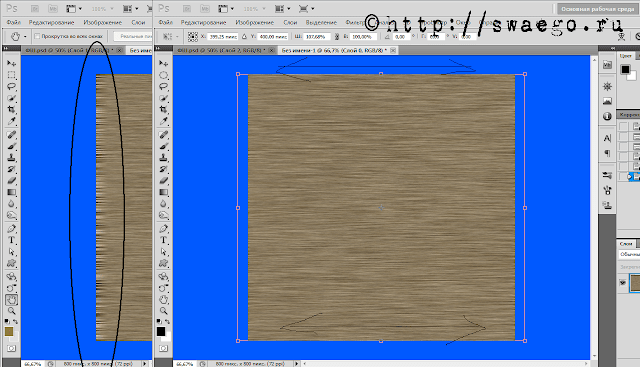Pick the Zoom tool in right toolbar

163,311
